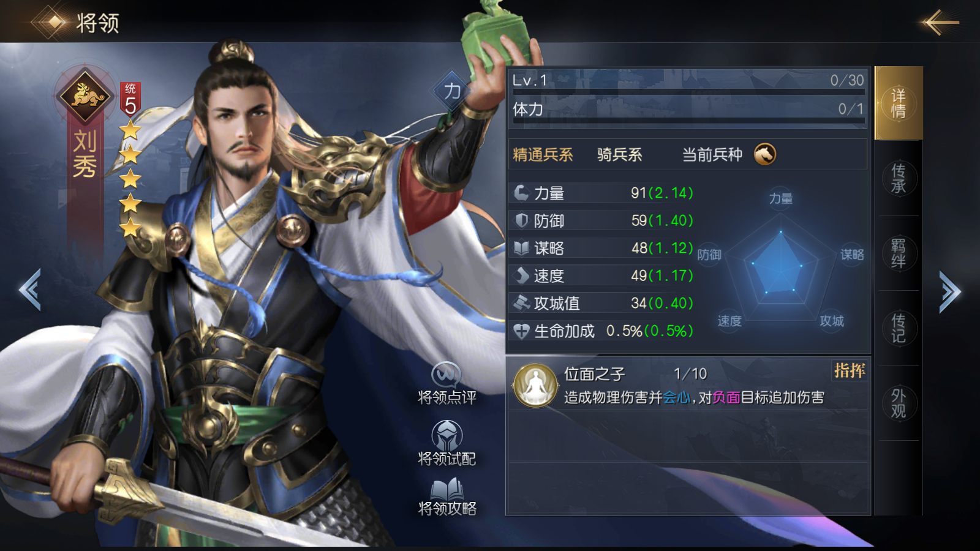Image resolution: width=980 pixels, height=551 pixels.
Task: Tap the 体力 stamina bar
Action: (x=688, y=121)
